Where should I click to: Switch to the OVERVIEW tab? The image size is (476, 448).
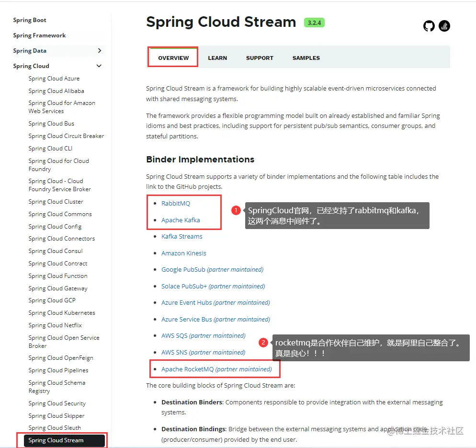[173, 58]
